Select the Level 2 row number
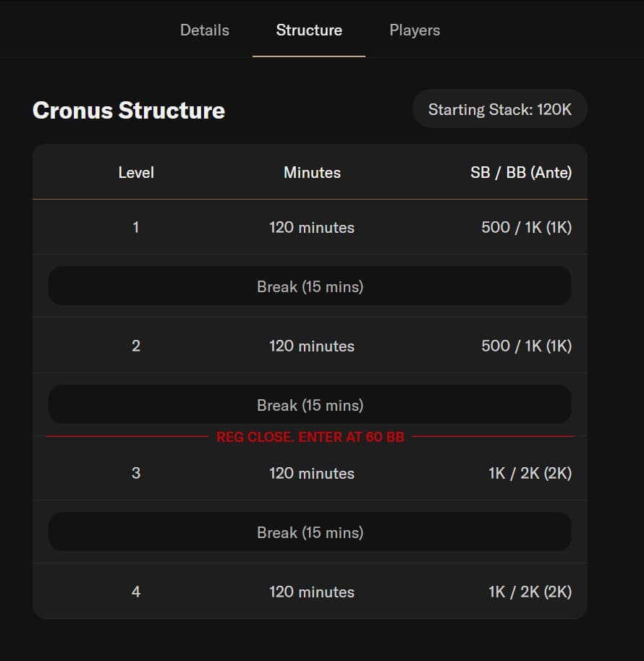644x661 pixels. point(136,346)
